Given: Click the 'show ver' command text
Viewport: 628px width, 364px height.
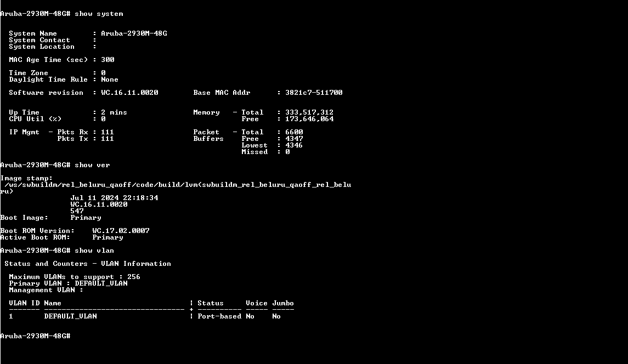Looking at the screenshot, I should (x=92, y=165).
